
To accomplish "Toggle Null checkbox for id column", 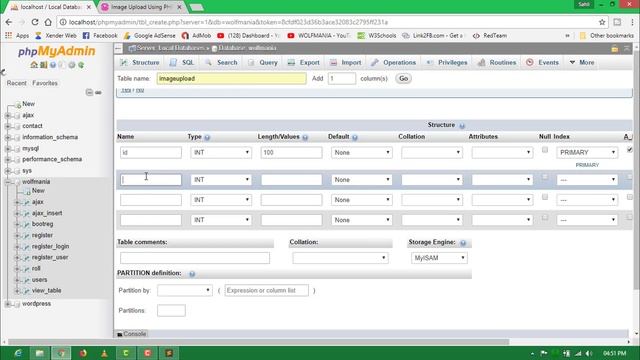I will point(545,150).
